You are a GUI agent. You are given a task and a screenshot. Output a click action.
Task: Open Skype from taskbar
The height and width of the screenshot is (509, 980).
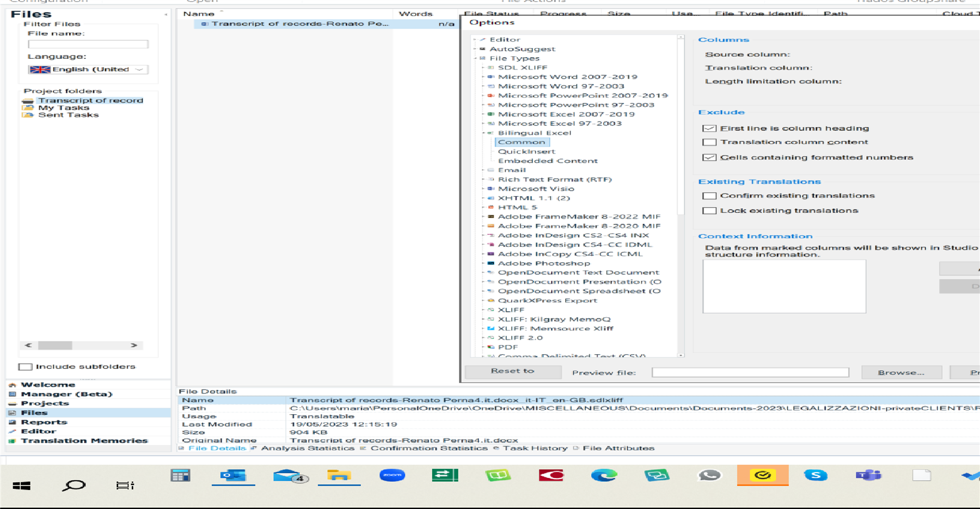coord(816,475)
